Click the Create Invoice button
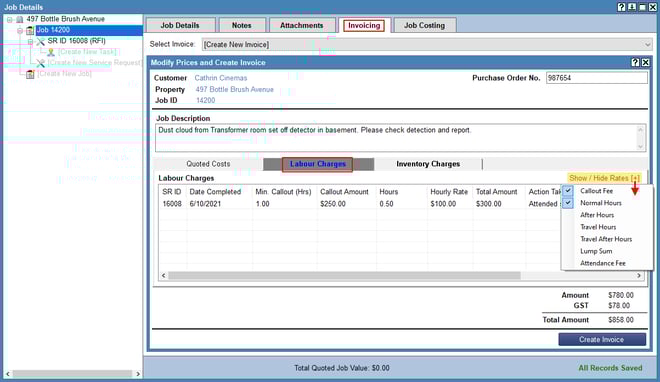The height and width of the screenshot is (382, 660). click(602, 340)
